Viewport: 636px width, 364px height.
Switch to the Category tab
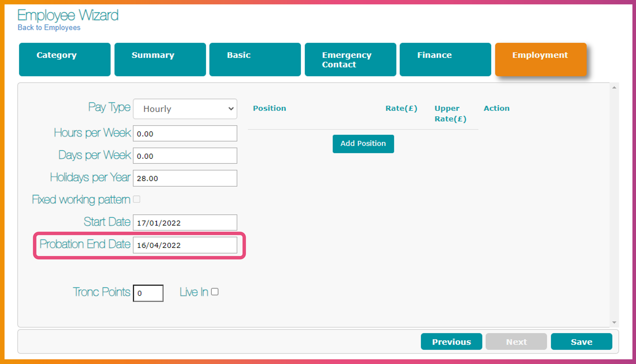pyautogui.click(x=65, y=60)
